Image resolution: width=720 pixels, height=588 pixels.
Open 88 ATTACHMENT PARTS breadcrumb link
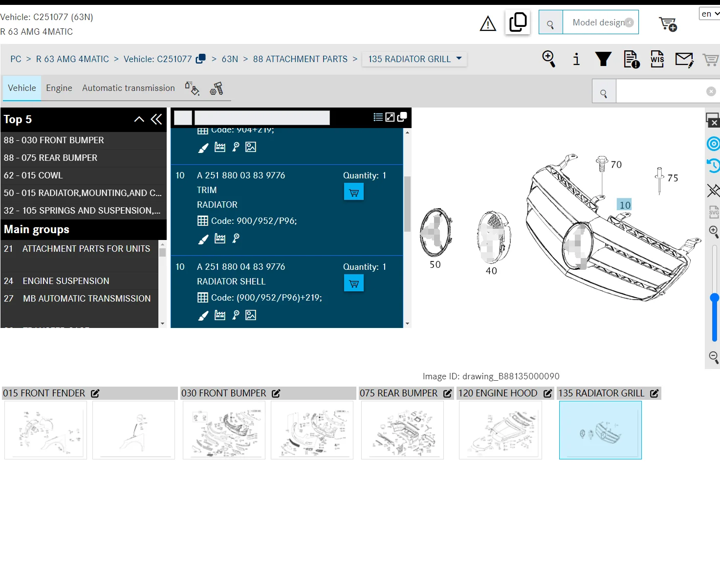300,59
